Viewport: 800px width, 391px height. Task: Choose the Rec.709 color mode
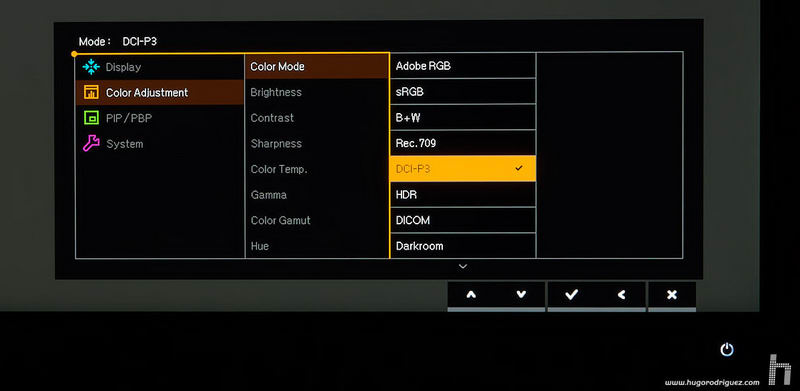[x=463, y=143]
